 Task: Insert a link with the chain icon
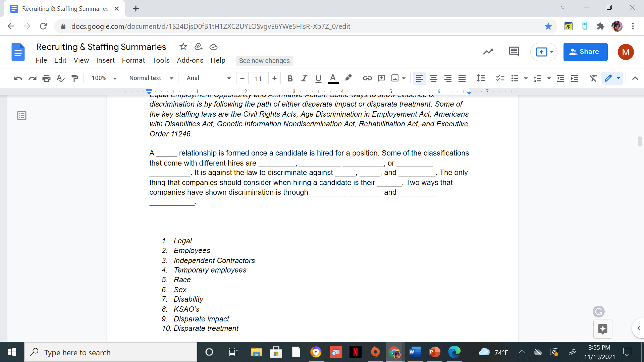click(367, 78)
